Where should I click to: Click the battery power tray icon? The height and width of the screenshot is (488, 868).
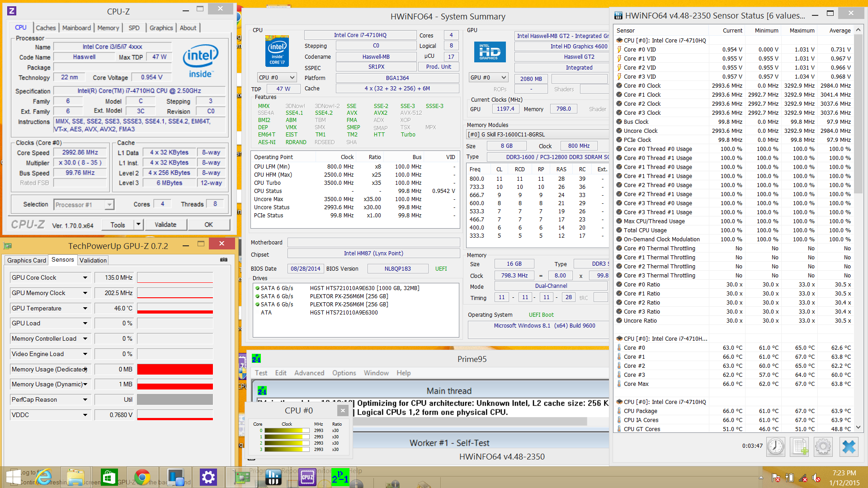click(x=789, y=478)
